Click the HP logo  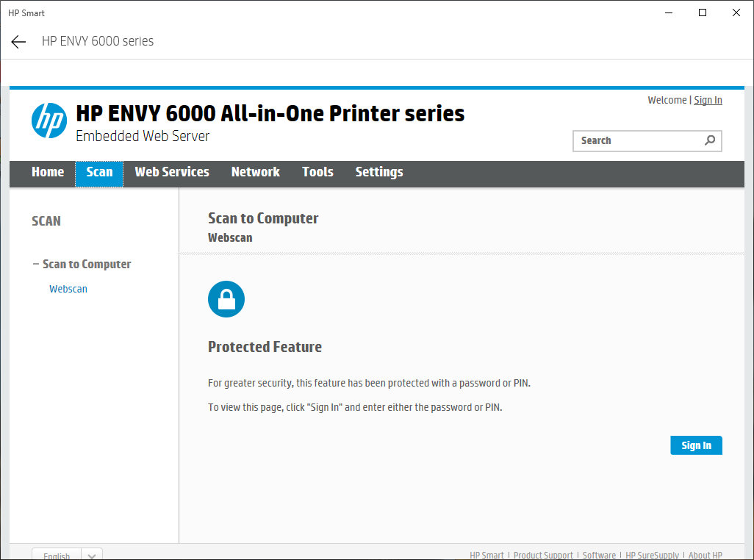pyautogui.click(x=49, y=121)
